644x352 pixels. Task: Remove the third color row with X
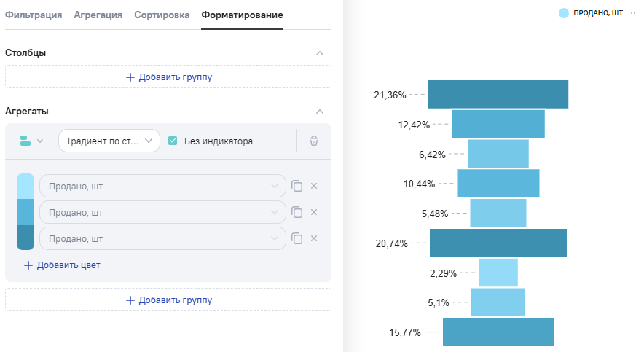314,238
